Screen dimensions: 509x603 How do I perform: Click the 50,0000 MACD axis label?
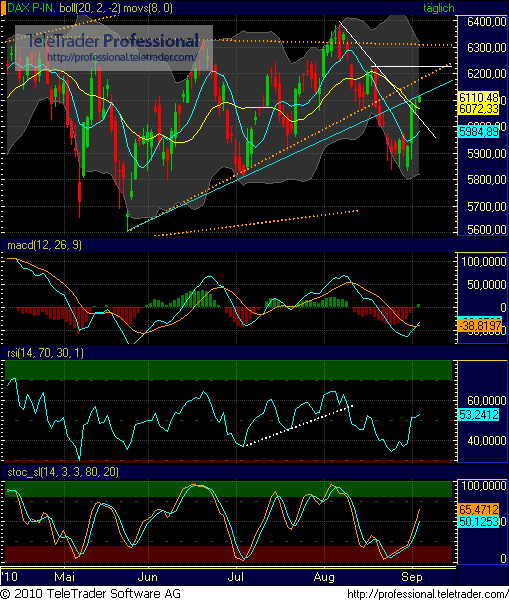click(486, 285)
